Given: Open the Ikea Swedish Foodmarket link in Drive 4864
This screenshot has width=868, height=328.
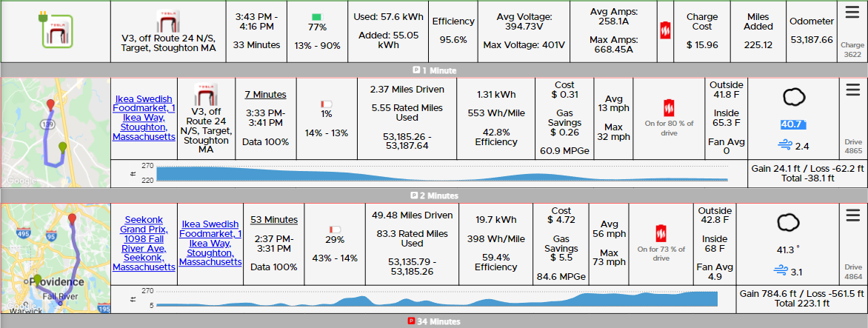Looking at the screenshot, I should pos(210,244).
